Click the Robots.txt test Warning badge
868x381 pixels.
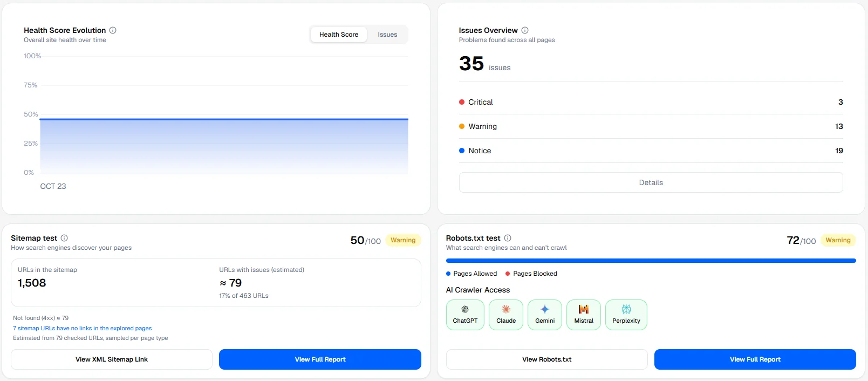(x=838, y=240)
